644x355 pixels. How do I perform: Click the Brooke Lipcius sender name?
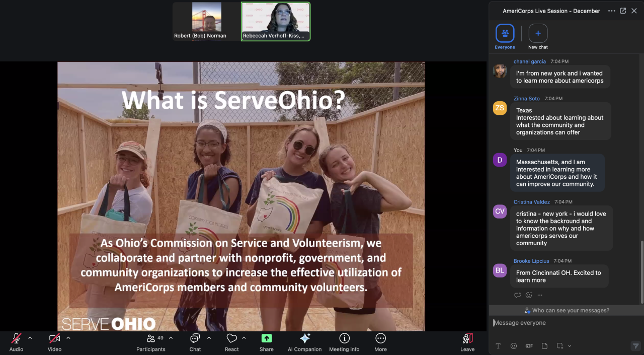click(531, 261)
